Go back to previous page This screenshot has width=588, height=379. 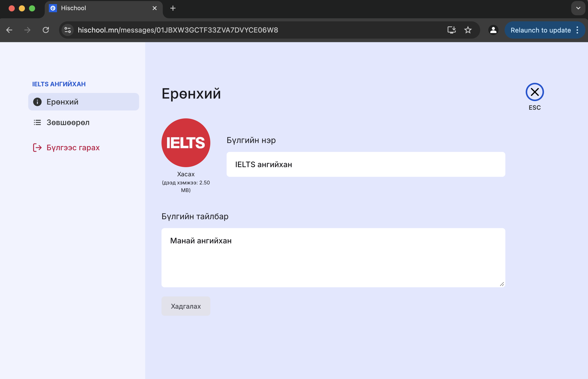pyautogui.click(x=9, y=30)
